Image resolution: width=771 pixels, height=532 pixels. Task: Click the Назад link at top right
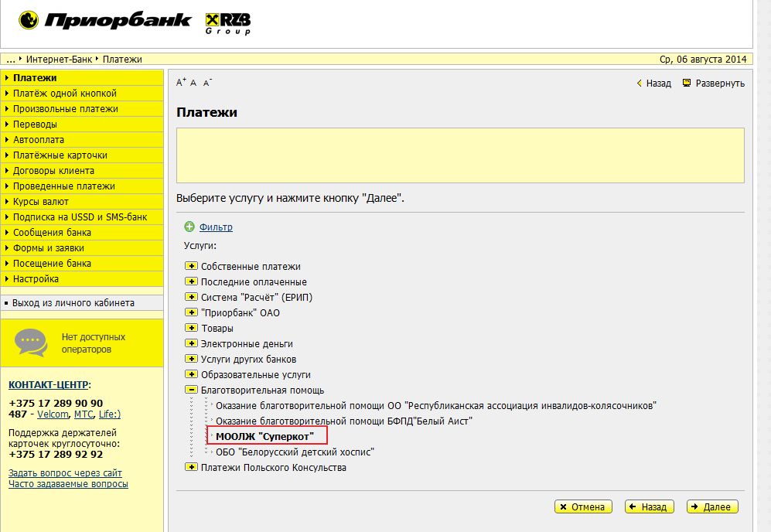[x=654, y=83]
